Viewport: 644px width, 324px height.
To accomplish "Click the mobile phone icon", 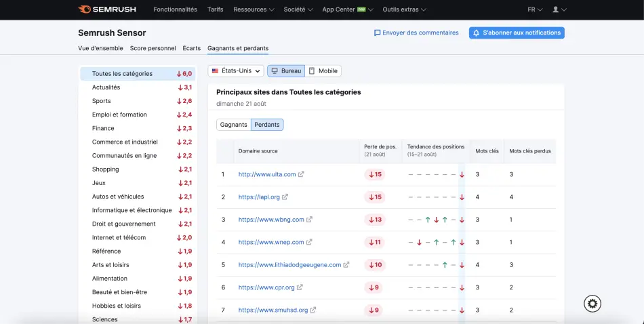I will click(312, 70).
